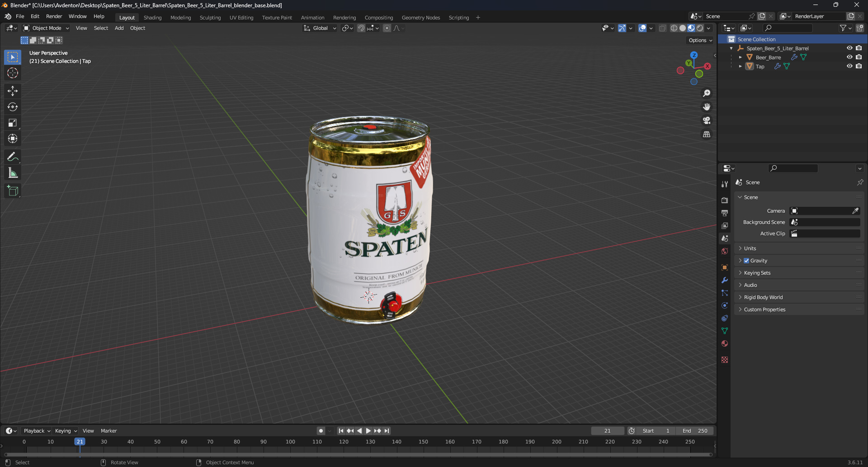Click the Start frame field
868x467 pixels.
tap(656, 431)
